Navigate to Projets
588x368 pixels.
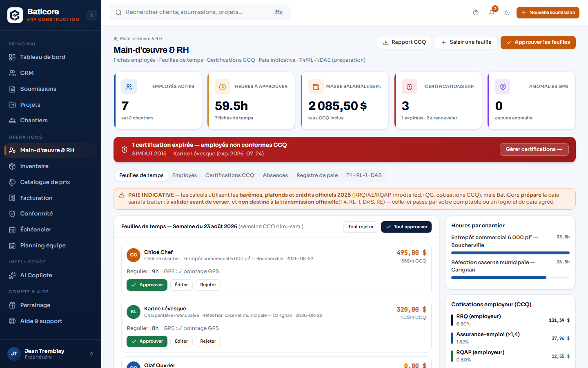[x=51, y=105]
